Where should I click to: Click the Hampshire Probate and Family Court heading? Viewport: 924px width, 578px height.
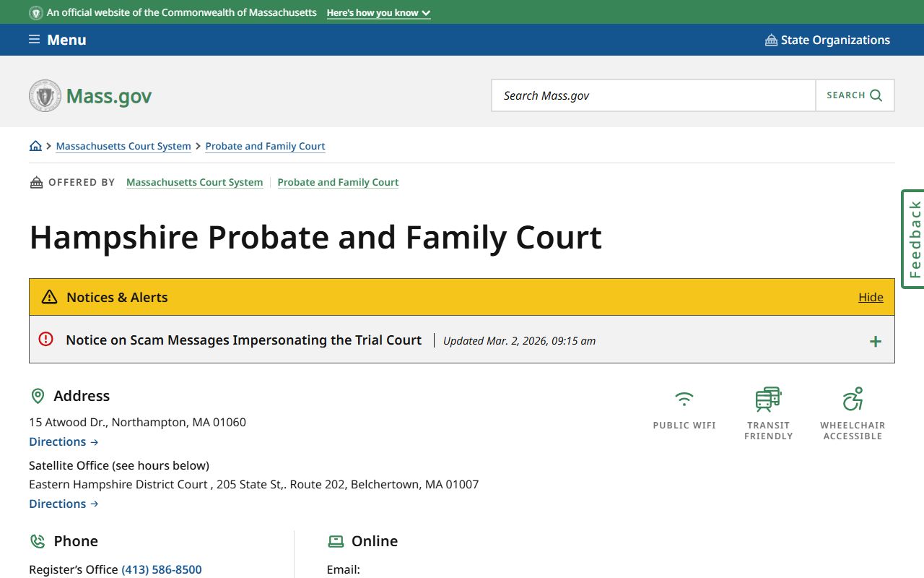315,238
